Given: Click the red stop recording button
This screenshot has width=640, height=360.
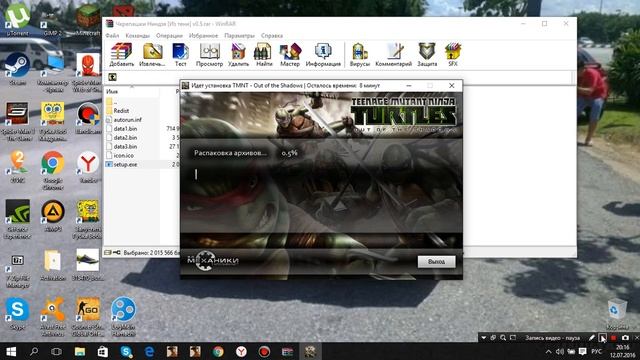Looking at the screenshot, I should coord(613,338).
